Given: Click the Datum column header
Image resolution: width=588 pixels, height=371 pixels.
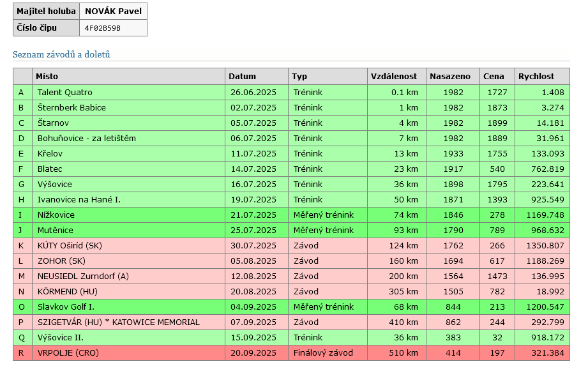Looking at the screenshot, I should [x=242, y=77].
